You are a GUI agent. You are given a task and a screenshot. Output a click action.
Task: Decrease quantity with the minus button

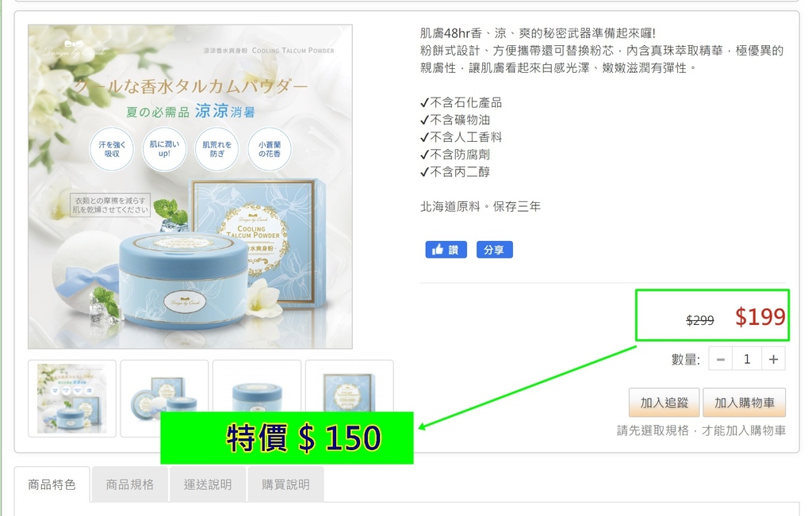click(720, 359)
